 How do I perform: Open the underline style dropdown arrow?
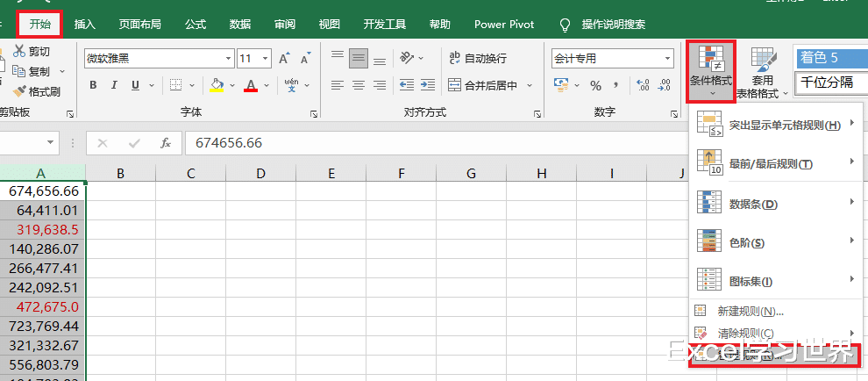point(151,86)
